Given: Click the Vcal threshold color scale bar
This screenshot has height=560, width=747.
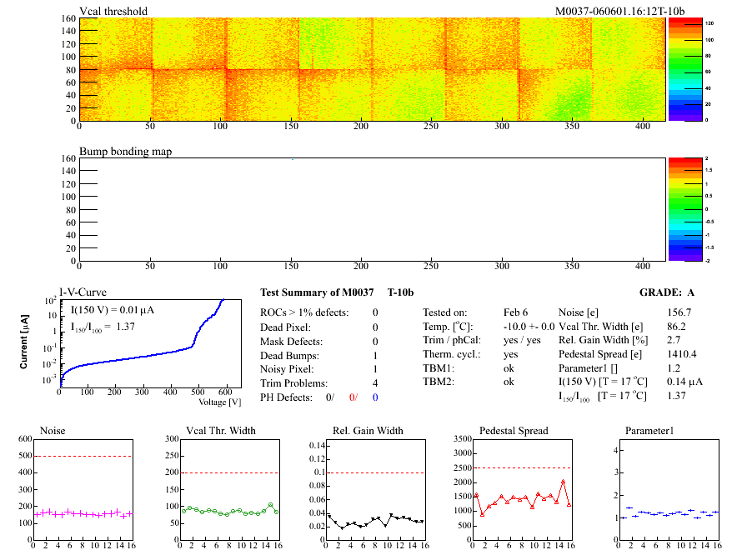Looking at the screenshot, I should [x=684, y=68].
